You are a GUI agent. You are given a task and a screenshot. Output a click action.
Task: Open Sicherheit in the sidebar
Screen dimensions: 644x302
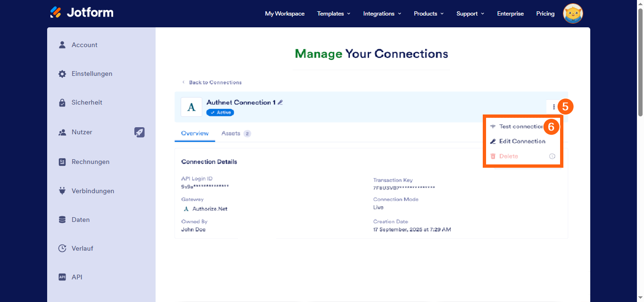[x=87, y=103]
